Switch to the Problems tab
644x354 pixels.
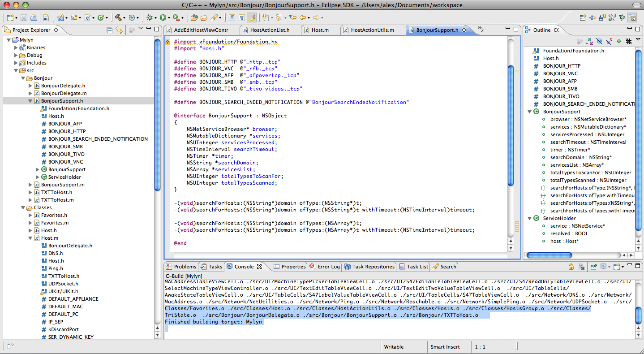[x=181, y=267]
